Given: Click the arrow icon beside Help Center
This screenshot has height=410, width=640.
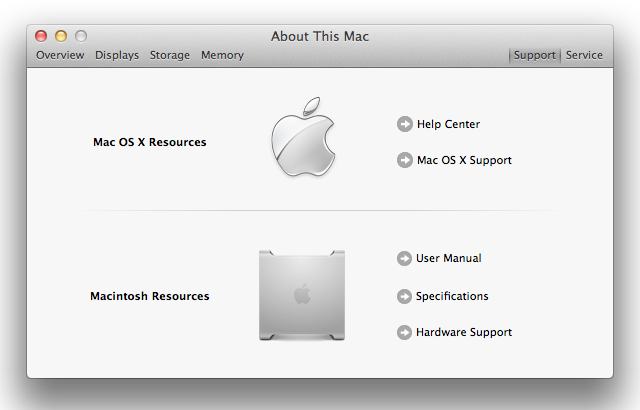Looking at the screenshot, I should [404, 124].
